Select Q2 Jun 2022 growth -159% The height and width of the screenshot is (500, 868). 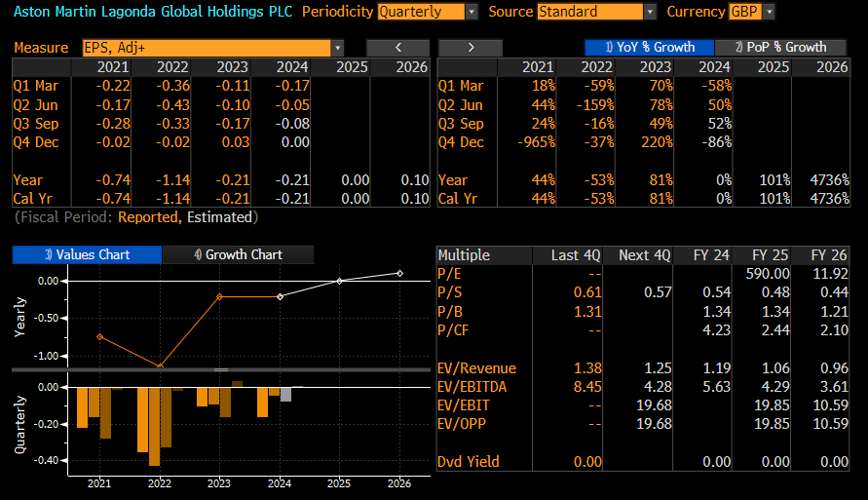pyautogui.click(x=595, y=104)
